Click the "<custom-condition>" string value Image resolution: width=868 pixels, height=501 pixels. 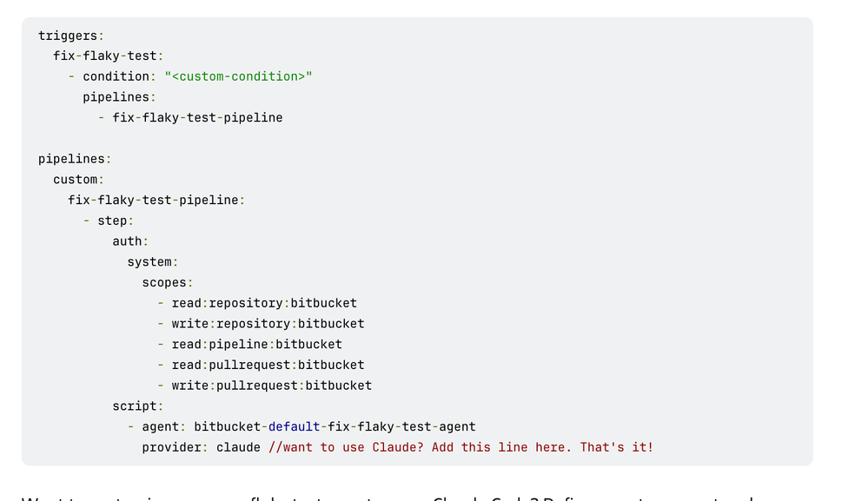(x=238, y=77)
